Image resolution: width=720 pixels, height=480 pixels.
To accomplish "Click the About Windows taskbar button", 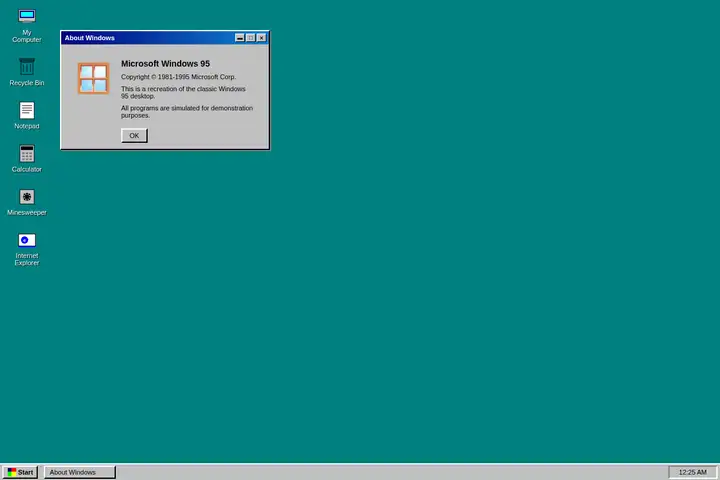I will pyautogui.click(x=80, y=472).
